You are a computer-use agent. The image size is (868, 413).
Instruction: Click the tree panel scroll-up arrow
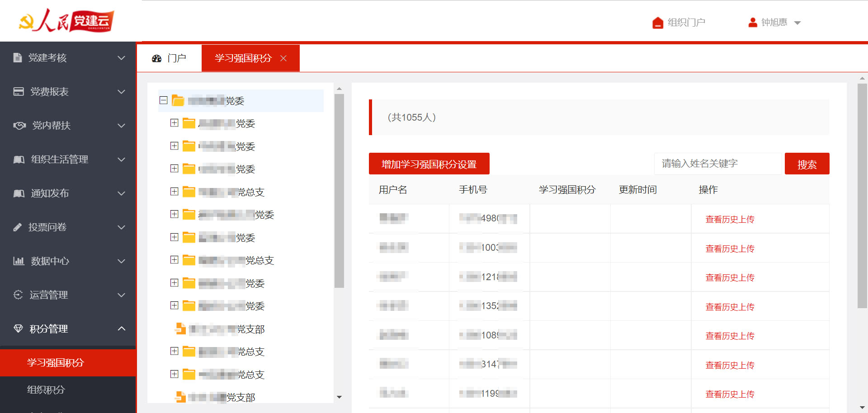pos(339,89)
